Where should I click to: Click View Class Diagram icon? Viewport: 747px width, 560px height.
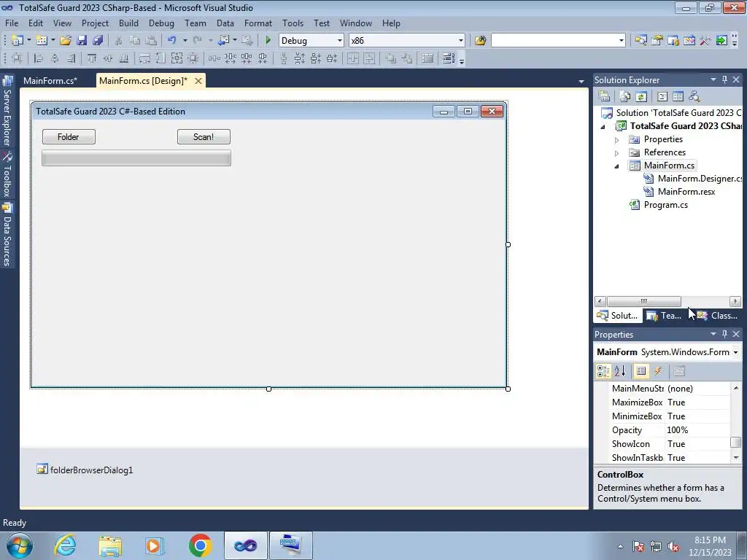[x=694, y=96]
